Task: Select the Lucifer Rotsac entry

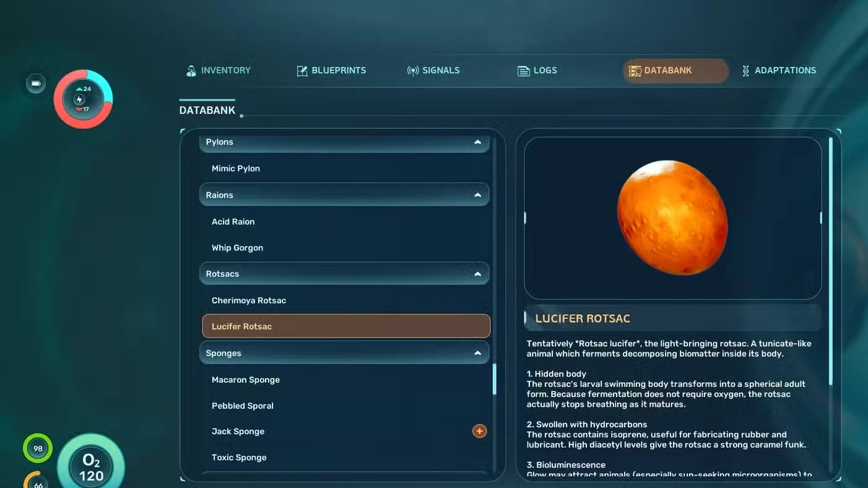Action: 346,326
